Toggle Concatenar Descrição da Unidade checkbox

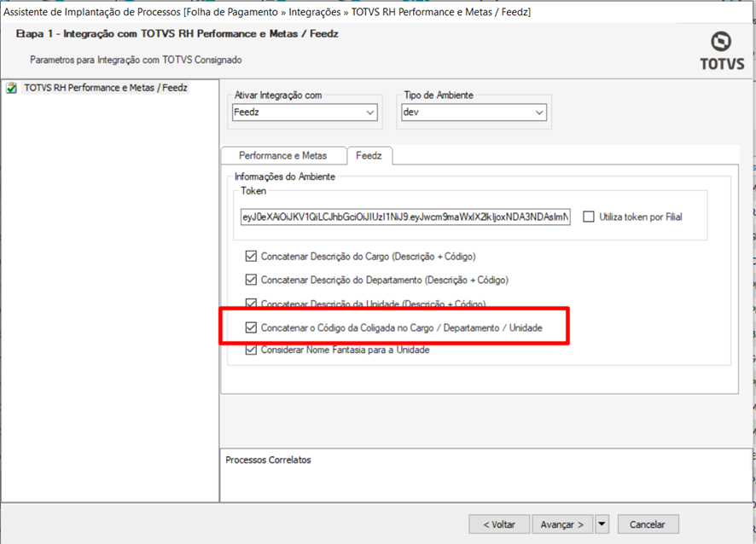[x=251, y=303]
